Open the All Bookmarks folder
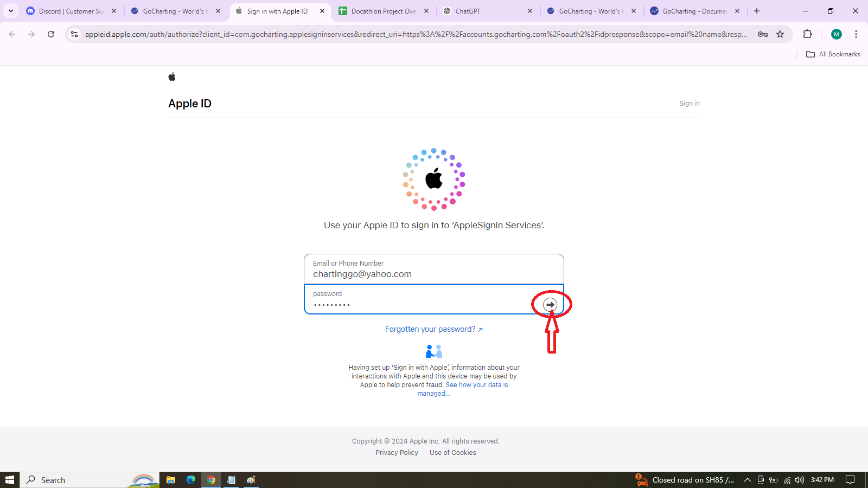Image resolution: width=868 pixels, height=488 pixels. (833, 54)
